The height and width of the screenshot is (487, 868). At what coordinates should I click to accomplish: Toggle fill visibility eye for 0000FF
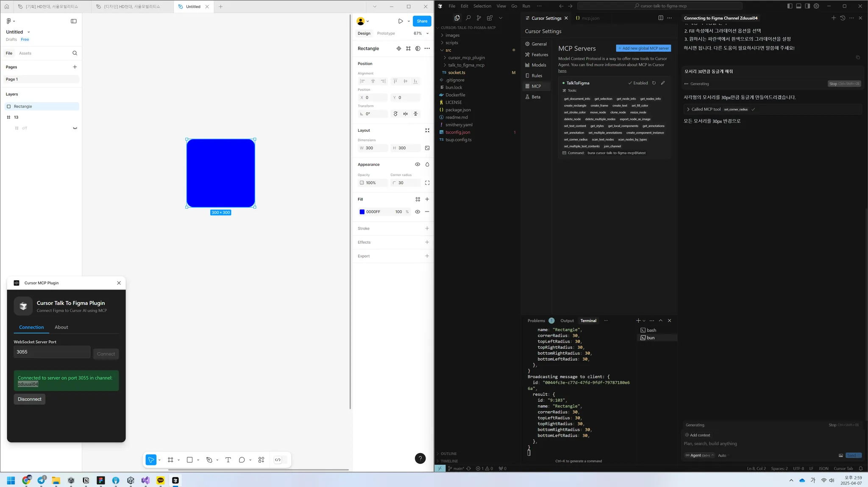[x=417, y=212]
